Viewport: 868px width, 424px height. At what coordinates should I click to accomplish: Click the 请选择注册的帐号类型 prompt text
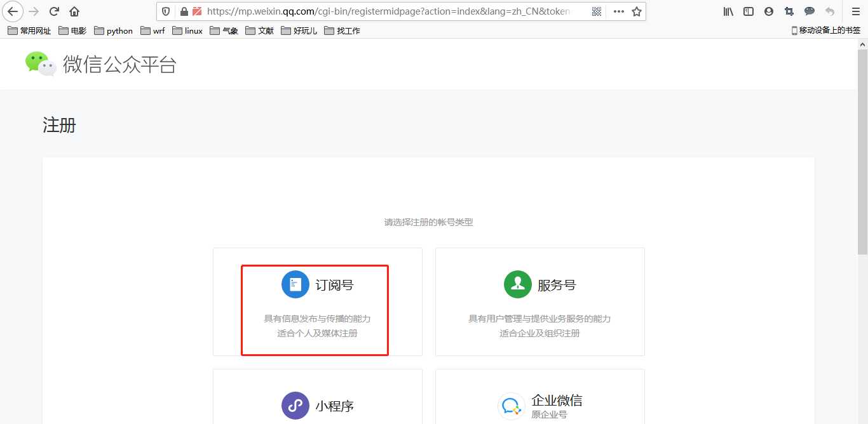(x=429, y=222)
